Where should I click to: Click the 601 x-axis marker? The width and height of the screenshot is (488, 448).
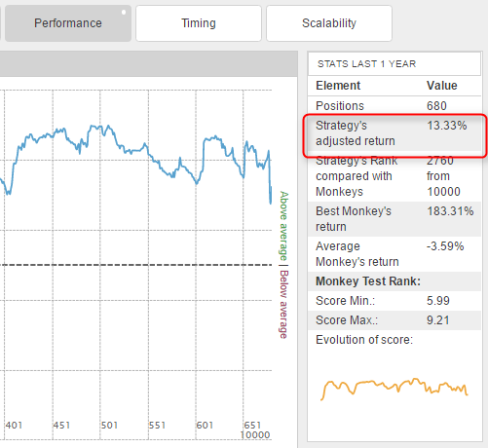[x=205, y=426]
